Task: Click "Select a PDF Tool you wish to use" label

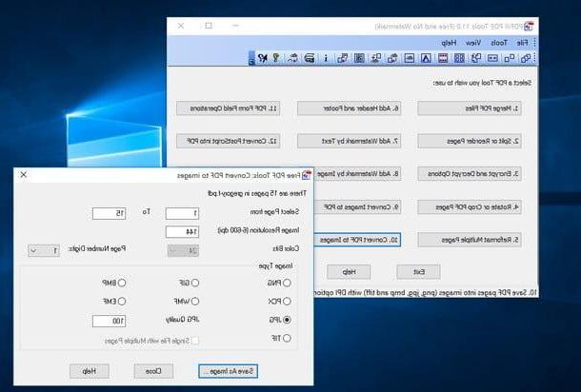Action: pos(482,84)
